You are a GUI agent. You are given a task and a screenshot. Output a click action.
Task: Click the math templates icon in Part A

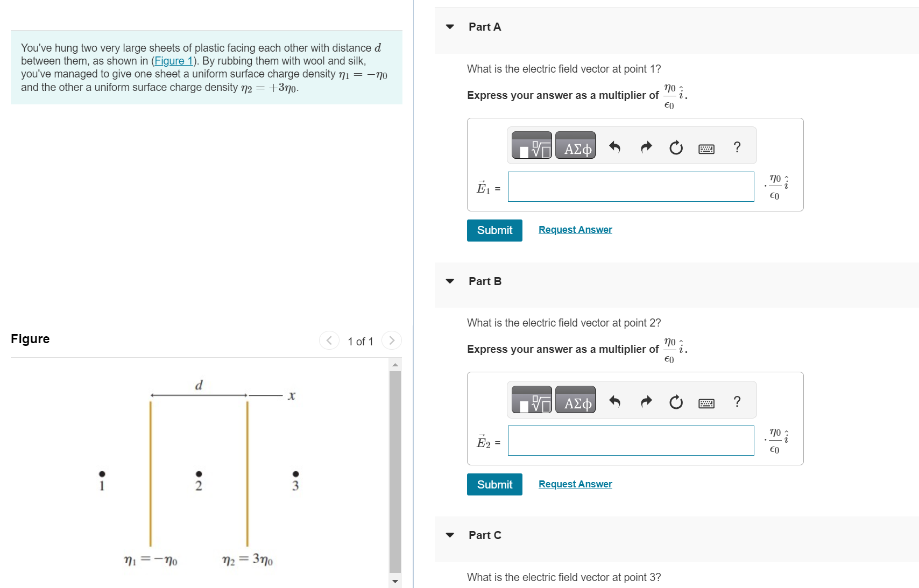[x=532, y=145]
